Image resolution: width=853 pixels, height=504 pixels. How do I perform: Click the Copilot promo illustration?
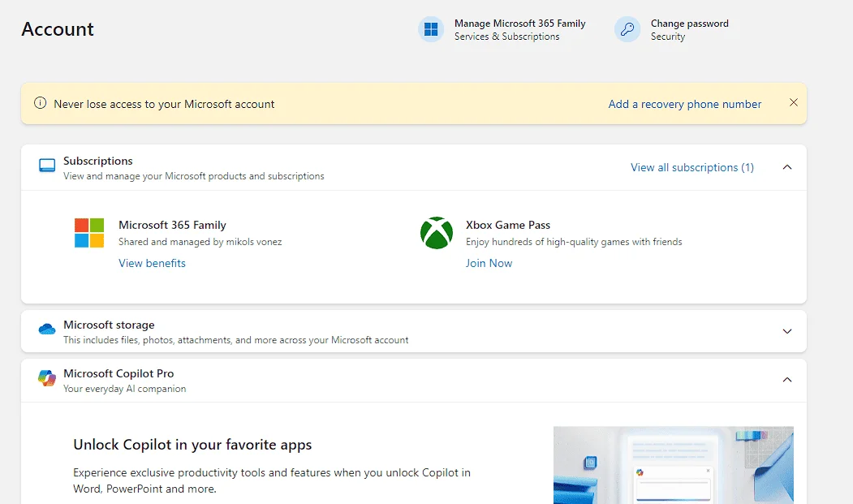(x=674, y=465)
